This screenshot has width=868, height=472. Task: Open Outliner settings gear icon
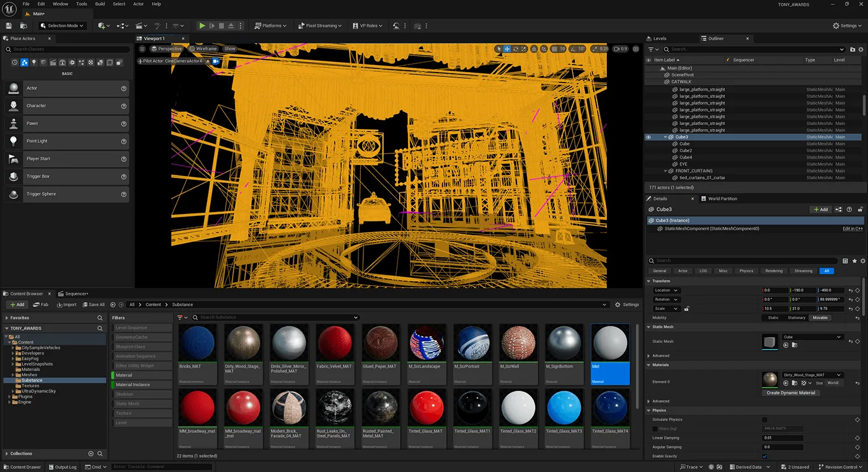point(860,49)
